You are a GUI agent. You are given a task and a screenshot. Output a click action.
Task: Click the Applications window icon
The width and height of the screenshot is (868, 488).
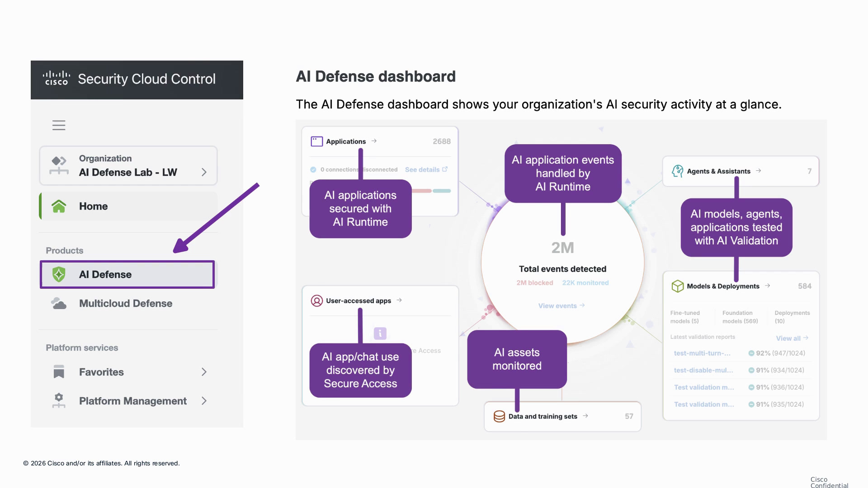[317, 141]
